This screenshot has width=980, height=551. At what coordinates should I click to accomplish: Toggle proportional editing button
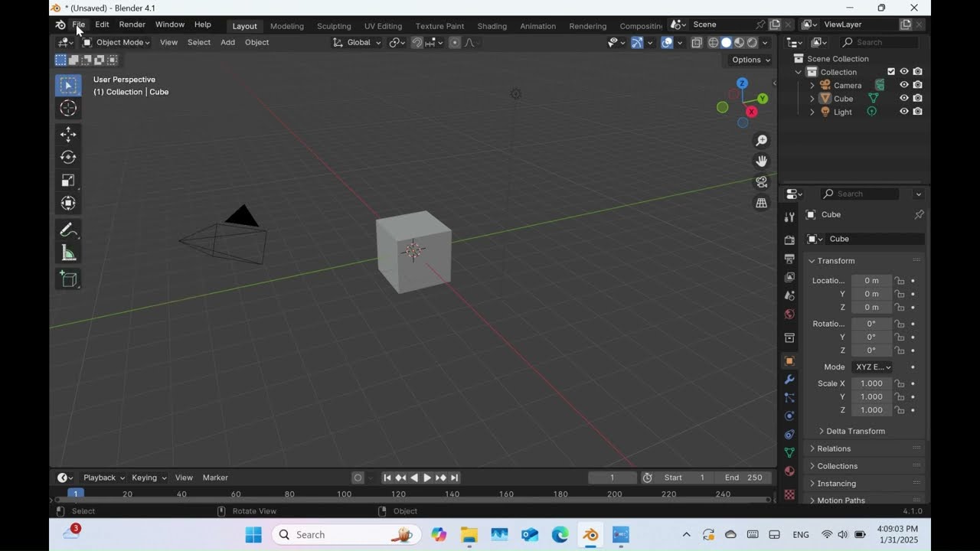(x=455, y=43)
